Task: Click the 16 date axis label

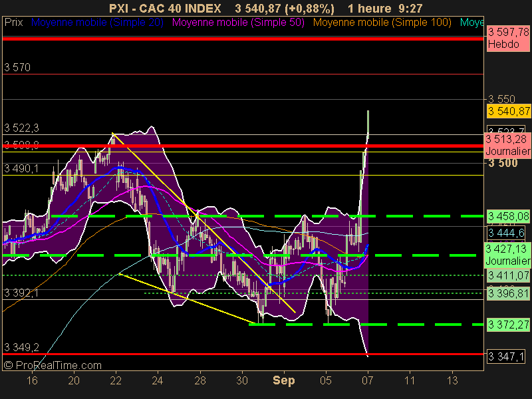Action: pyautogui.click(x=32, y=380)
